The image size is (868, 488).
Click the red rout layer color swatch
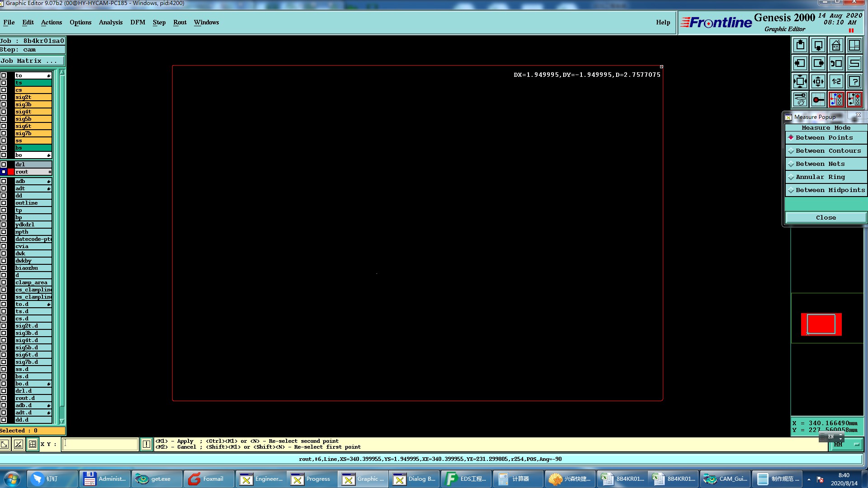coord(11,172)
